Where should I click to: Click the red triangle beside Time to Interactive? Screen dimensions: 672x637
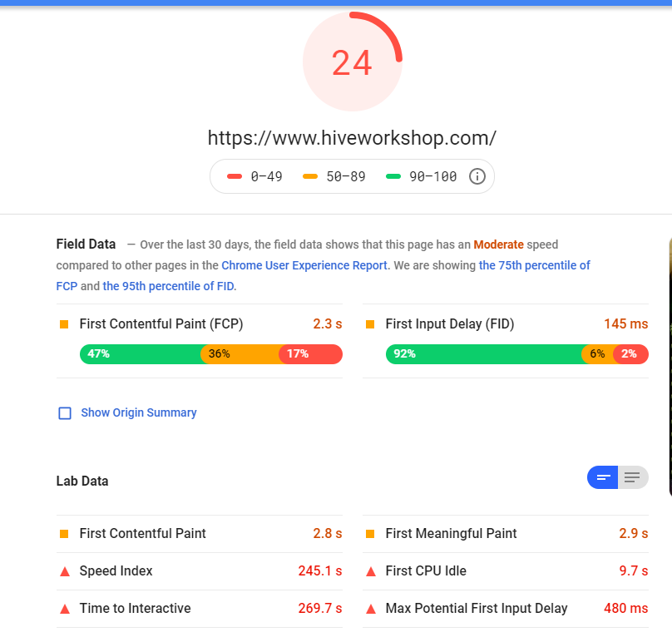[65, 609]
